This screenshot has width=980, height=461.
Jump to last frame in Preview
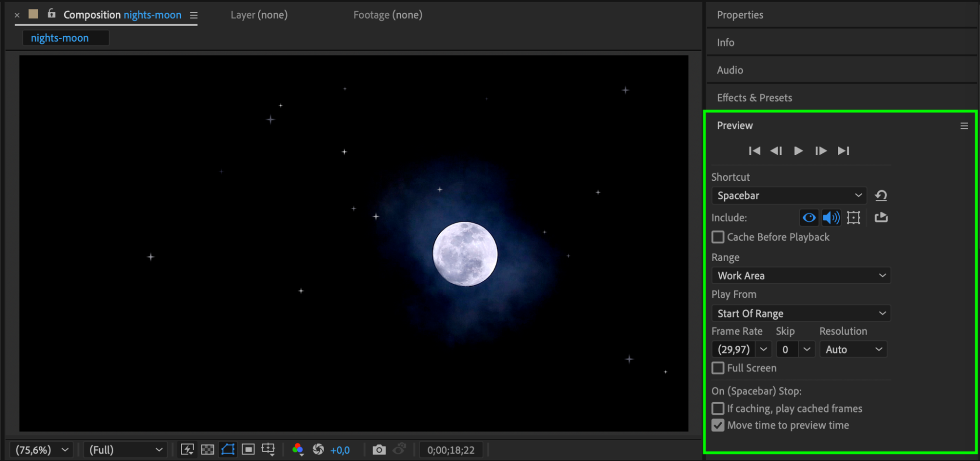843,151
